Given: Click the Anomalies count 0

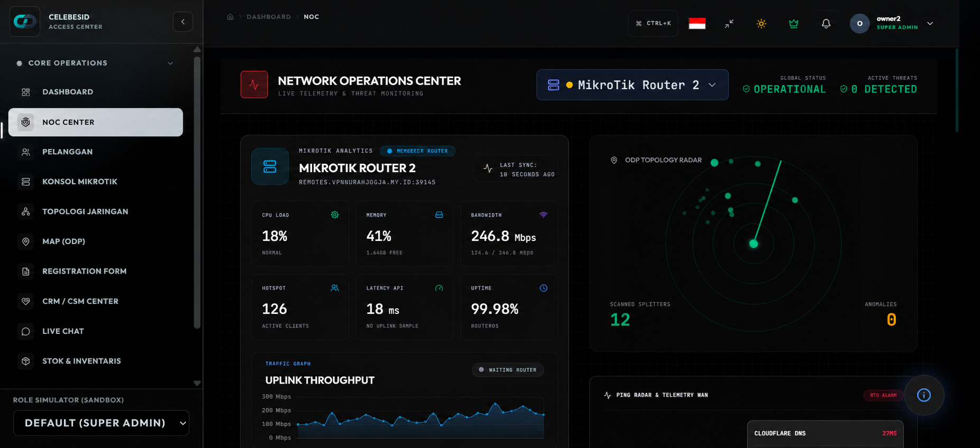Looking at the screenshot, I should tap(891, 320).
